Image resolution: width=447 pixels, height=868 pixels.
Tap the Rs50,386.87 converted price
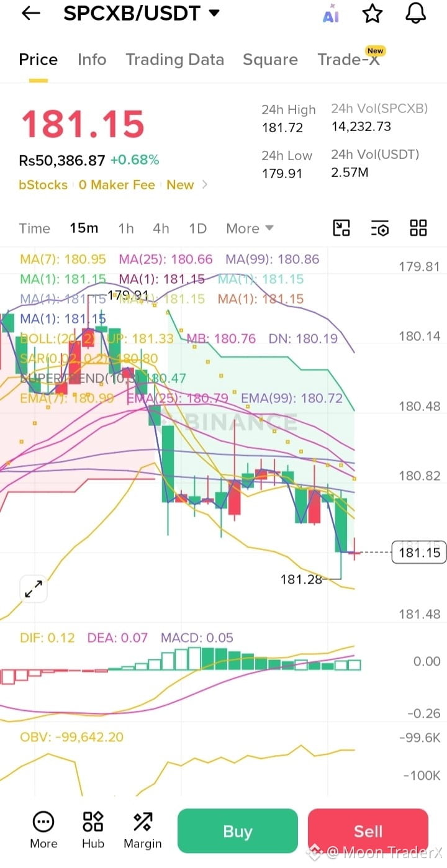click(61, 160)
